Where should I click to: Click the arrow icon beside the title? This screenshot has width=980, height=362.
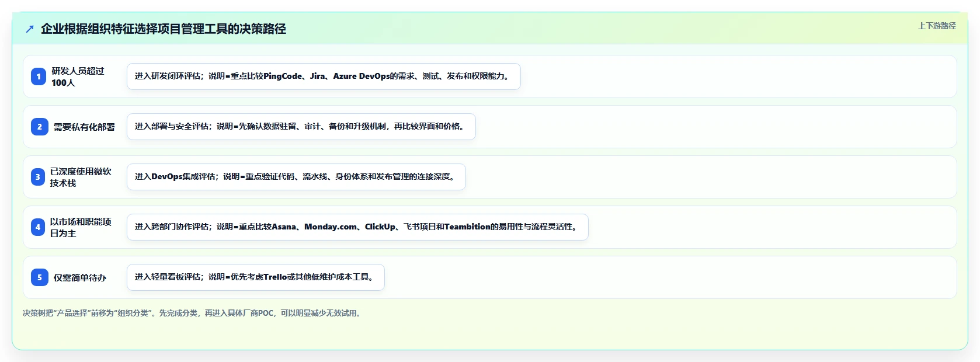[x=30, y=29]
